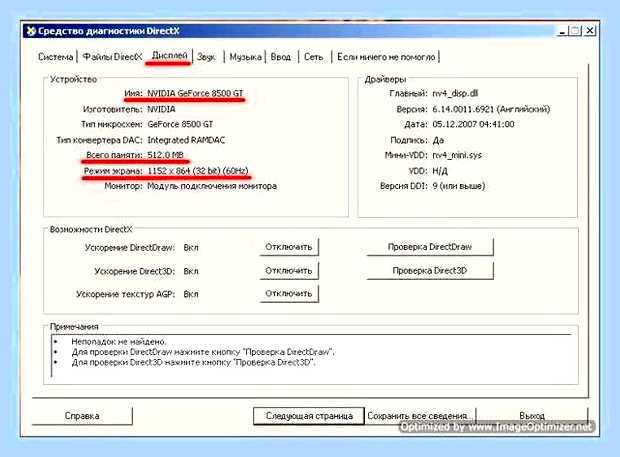Click the note Неполадок не найдено

click(119, 342)
